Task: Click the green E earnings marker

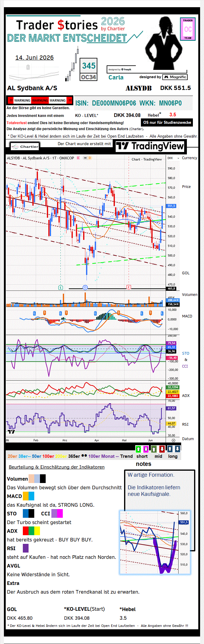Action: [61, 287]
